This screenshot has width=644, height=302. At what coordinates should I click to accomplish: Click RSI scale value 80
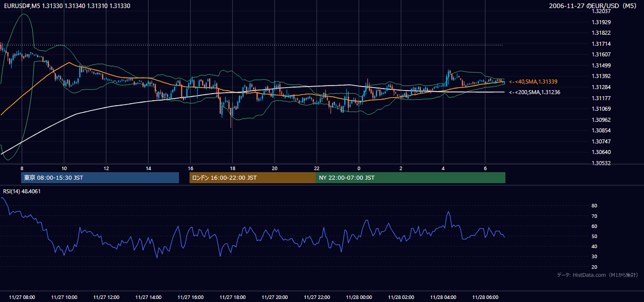pos(594,206)
